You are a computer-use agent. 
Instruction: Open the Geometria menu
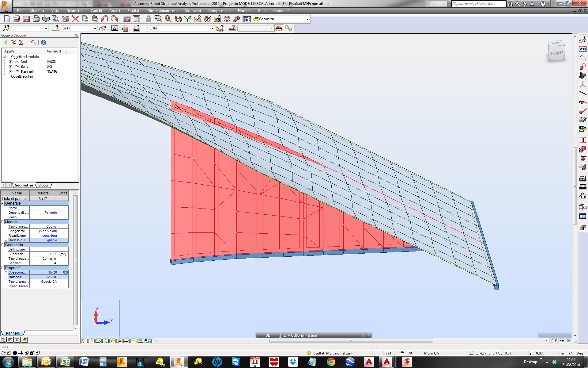tap(75, 11)
